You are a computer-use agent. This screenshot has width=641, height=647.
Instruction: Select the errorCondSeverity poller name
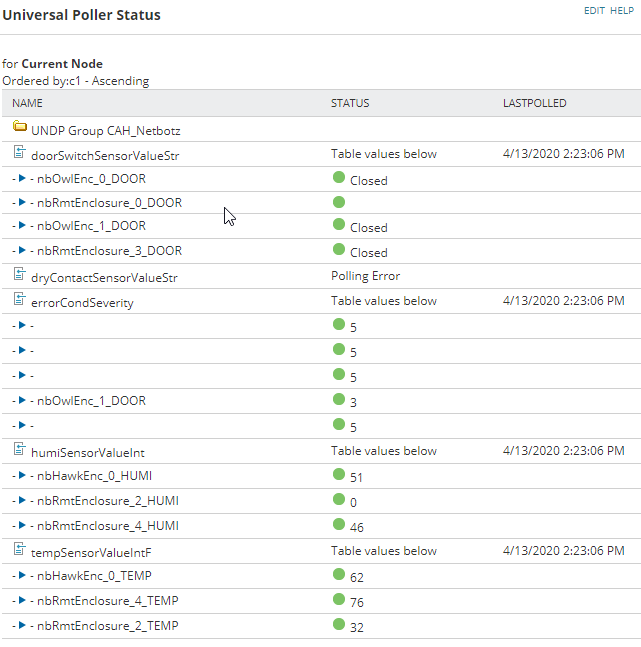pyautogui.click(x=82, y=303)
